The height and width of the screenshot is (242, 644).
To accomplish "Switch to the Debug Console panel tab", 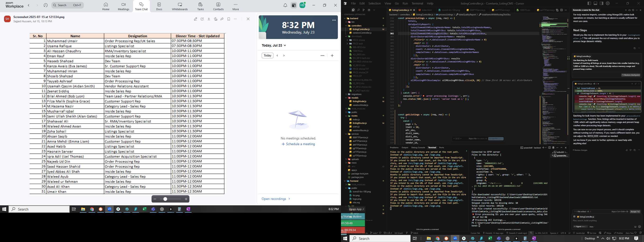I will tap(418, 147).
